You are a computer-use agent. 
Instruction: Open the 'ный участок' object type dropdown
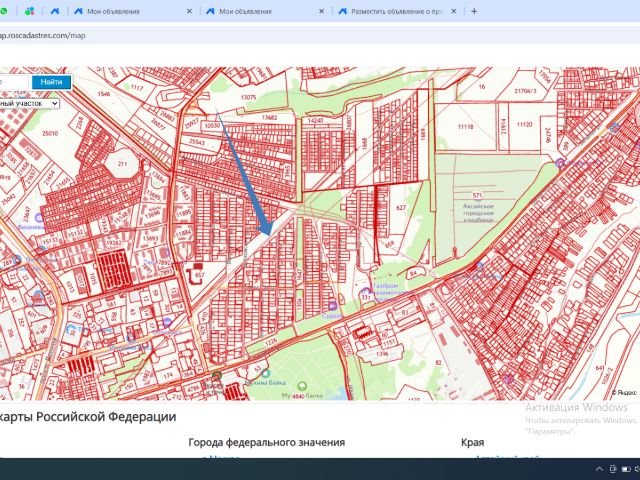click(29, 104)
